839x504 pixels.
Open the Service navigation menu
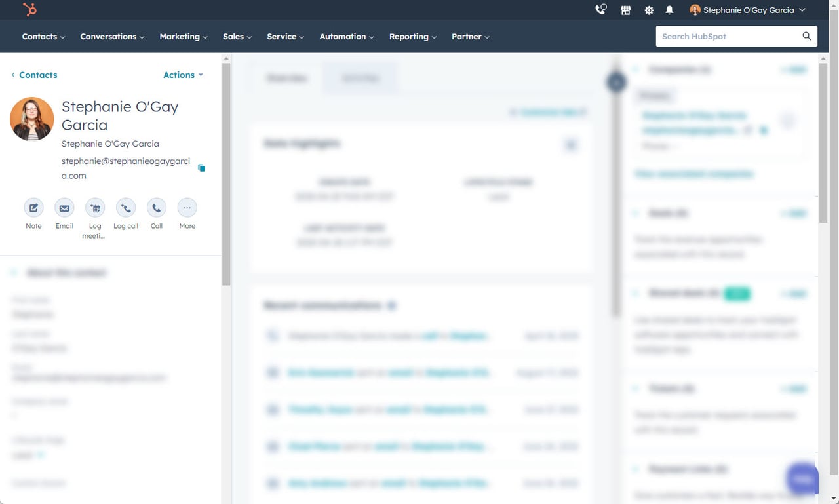[x=285, y=37]
